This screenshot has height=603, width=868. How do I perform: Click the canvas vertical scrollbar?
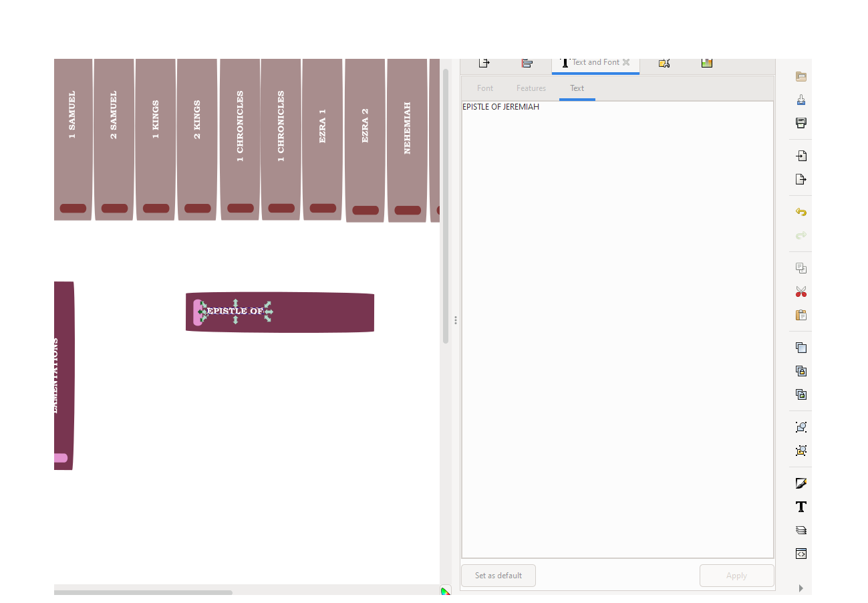click(x=446, y=206)
